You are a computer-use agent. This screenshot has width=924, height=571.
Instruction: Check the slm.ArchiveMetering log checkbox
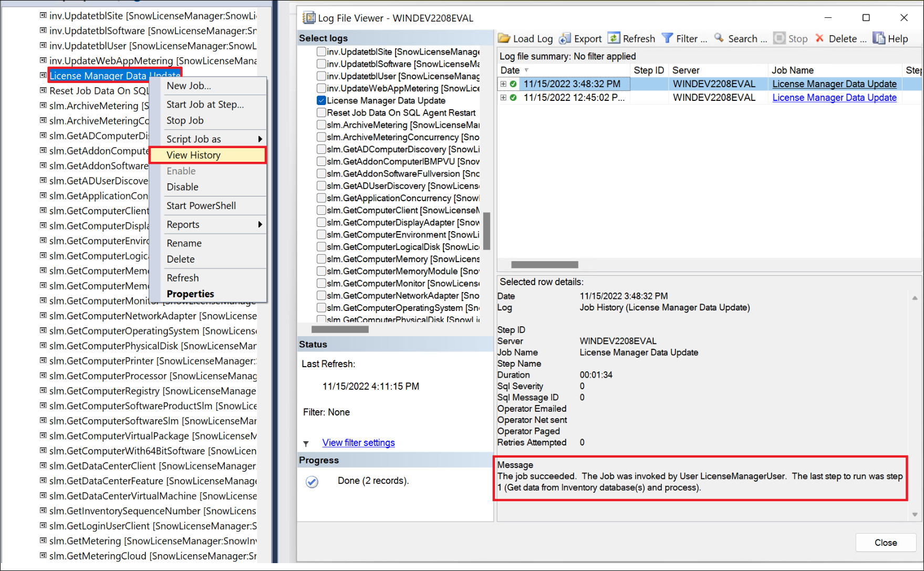[x=321, y=124]
